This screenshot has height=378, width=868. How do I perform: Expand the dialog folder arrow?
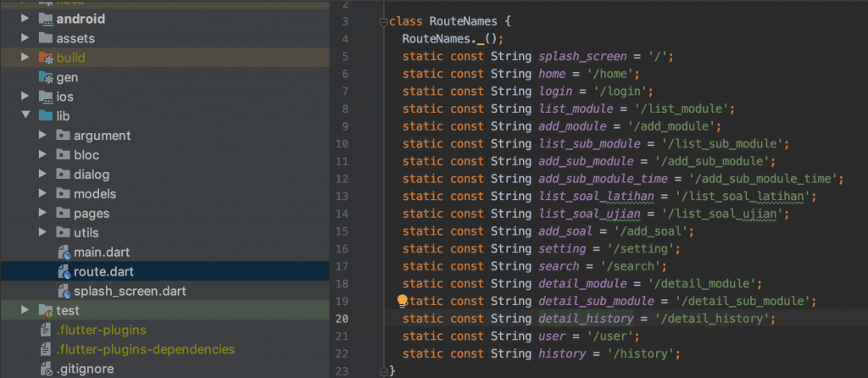point(42,175)
